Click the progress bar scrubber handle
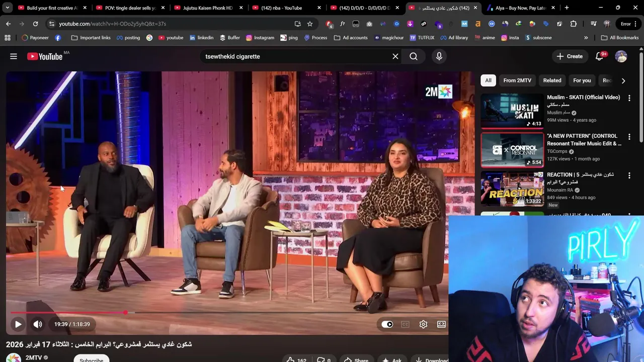Viewport: 644px width, 362px height. [x=125, y=312]
